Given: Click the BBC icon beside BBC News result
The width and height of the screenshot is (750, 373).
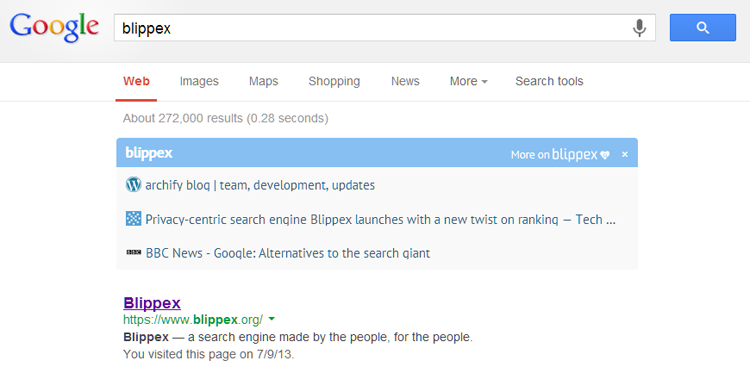Looking at the screenshot, I should pyautogui.click(x=133, y=252).
